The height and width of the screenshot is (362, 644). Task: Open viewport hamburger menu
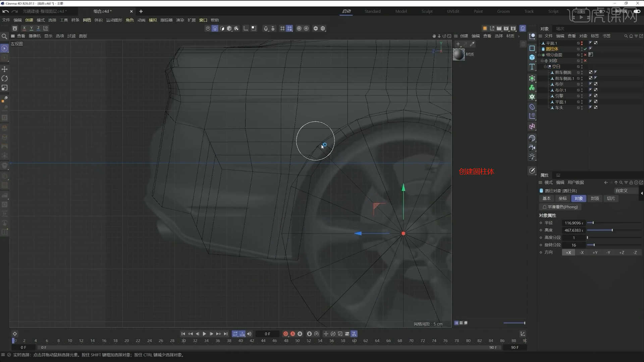[13, 36]
